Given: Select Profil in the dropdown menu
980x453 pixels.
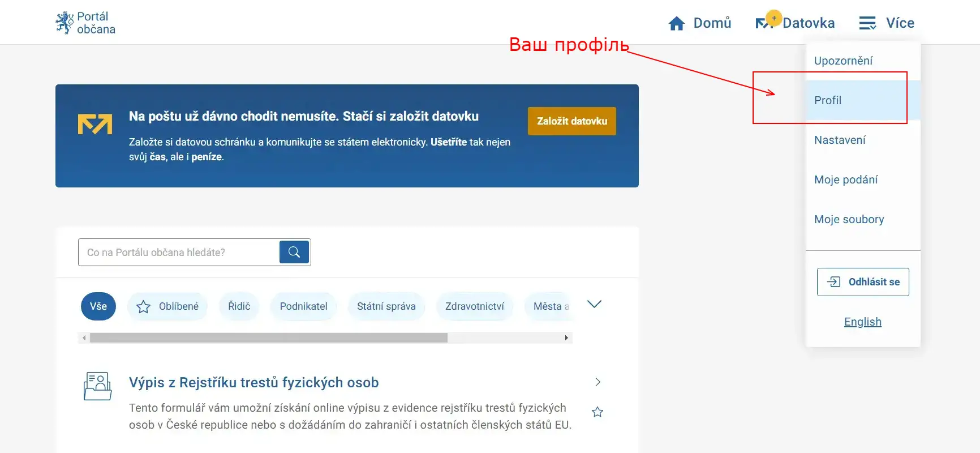Looking at the screenshot, I should pos(863,100).
